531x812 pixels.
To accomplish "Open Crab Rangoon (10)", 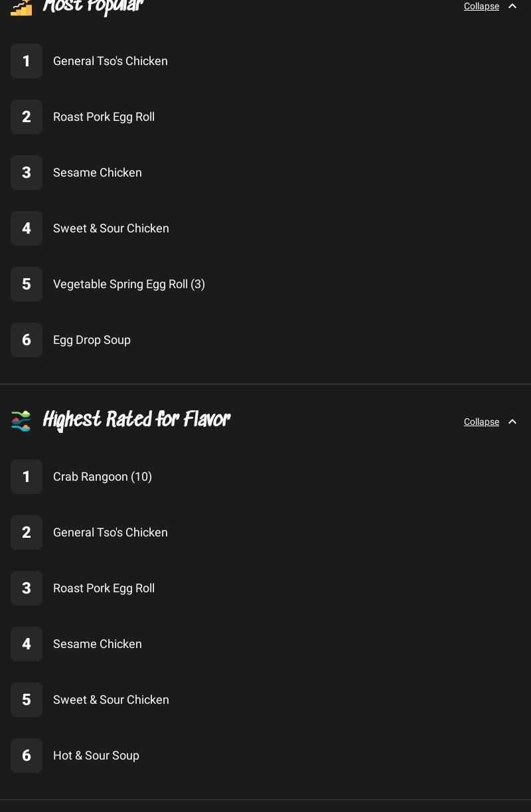I will [x=102, y=477].
